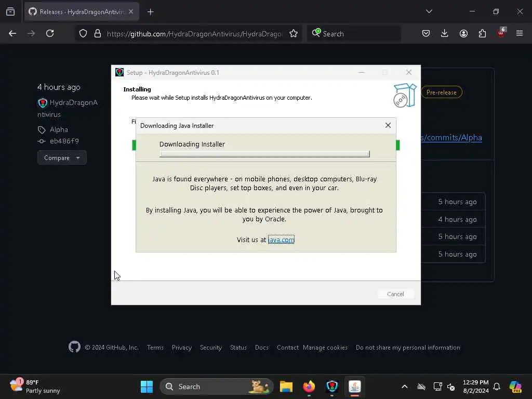Open the Contact footer link
532x399 pixels.
(288, 348)
